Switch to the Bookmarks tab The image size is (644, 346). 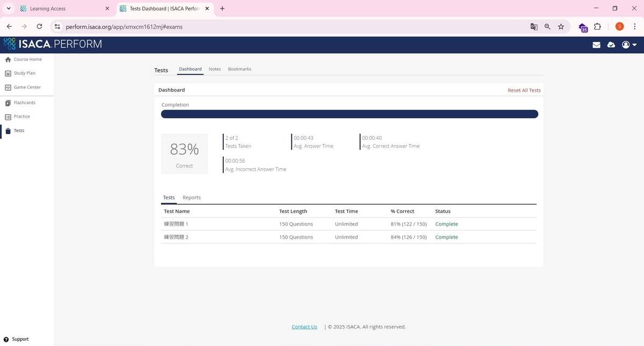[x=239, y=69]
